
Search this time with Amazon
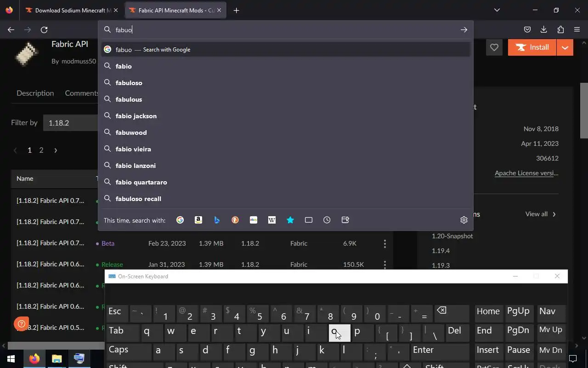tap(198, 220)
